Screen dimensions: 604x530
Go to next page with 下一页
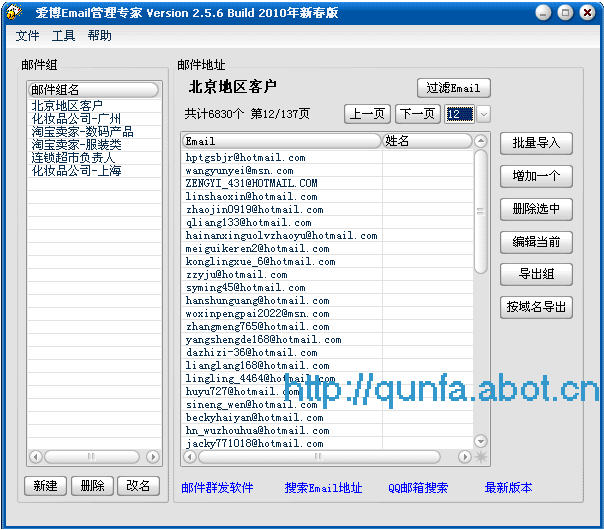[418, 114]
